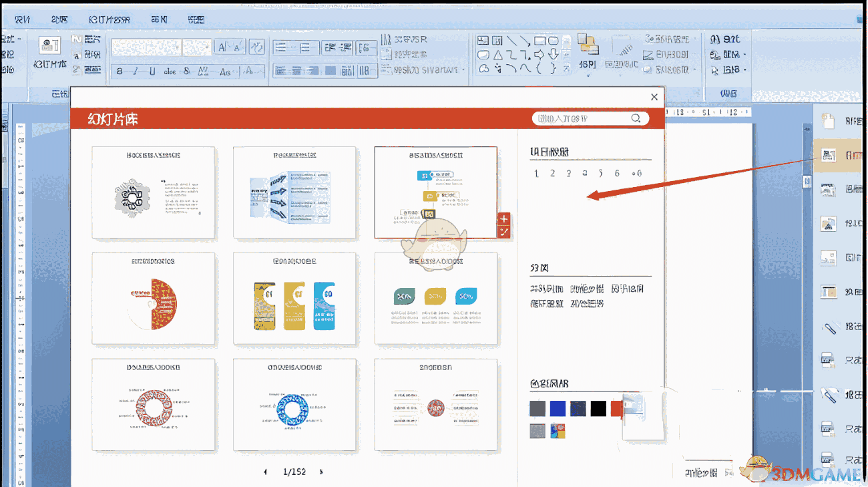The height and width of the screenshot is (487, 868).
Task: Open the font size dropdown
Action: click(194, 45)
